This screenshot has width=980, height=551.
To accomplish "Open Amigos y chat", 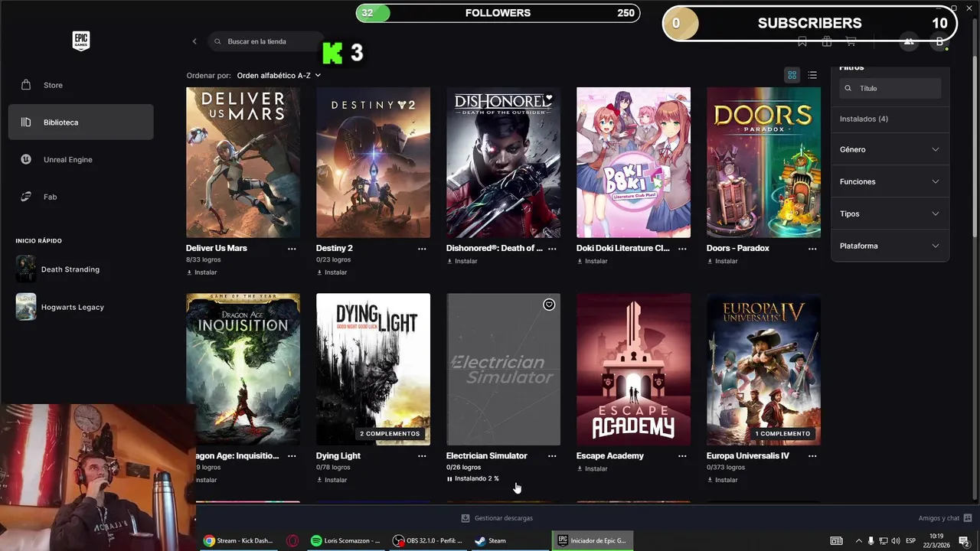I will point(946,518).
